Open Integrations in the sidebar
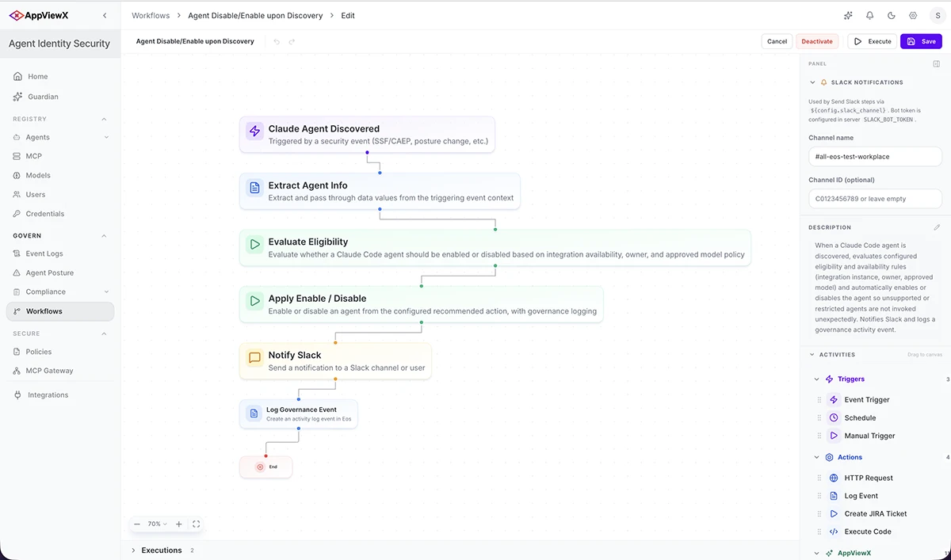The height and width of the screenshot is (560, 951). point(59,395)
